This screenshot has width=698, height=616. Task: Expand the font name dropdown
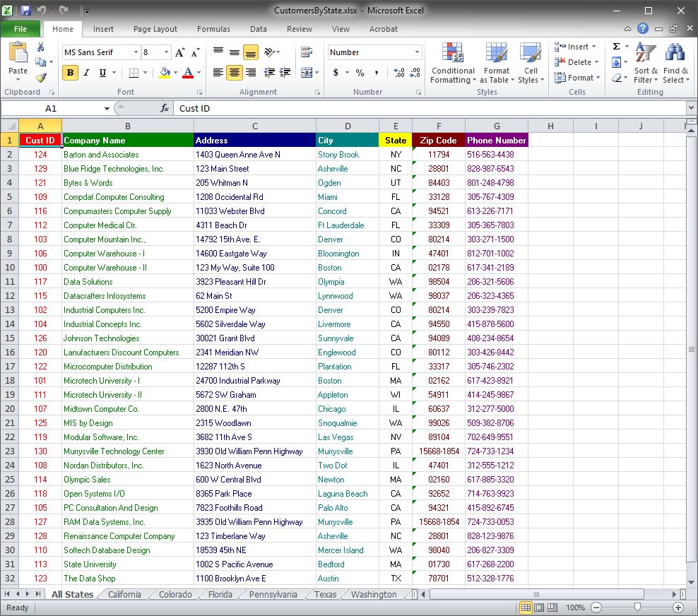pyautogui.click(x=136, y=52)
